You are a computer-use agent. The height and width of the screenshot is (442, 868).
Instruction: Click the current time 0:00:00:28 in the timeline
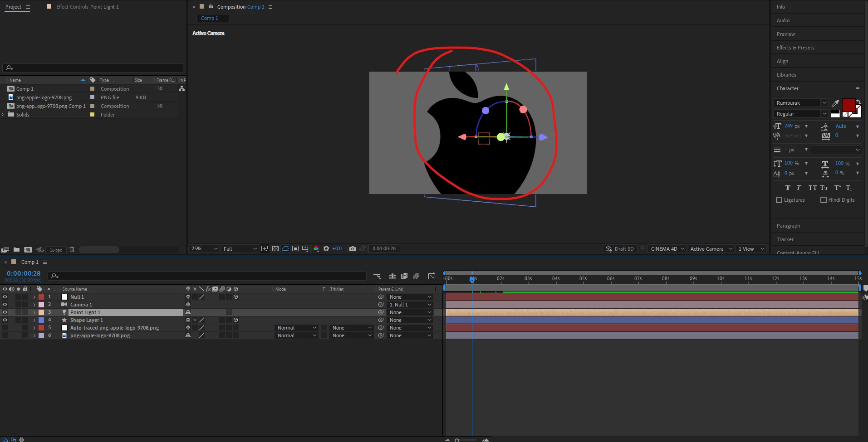pos(24,273)
